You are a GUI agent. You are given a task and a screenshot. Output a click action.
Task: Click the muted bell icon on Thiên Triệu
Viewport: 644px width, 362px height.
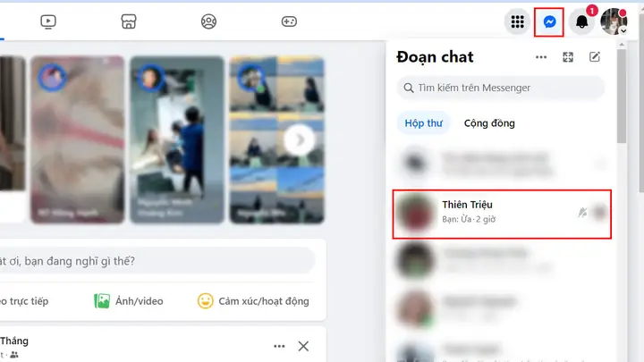(582, 212)
